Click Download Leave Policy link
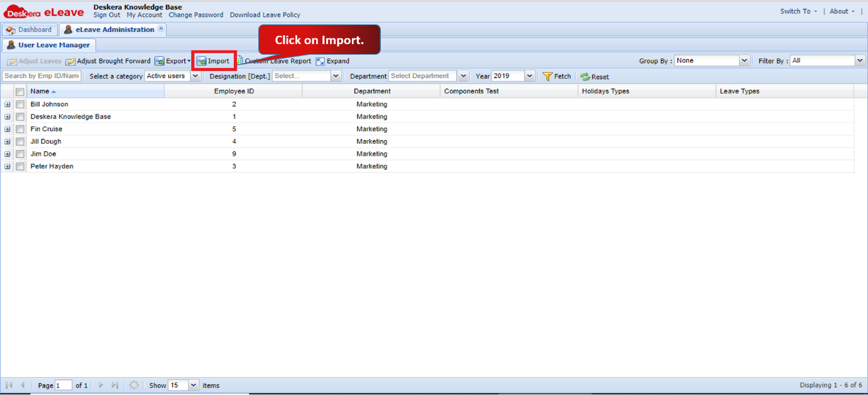The height and width of the screenshot is (395, 868). [x=265, y=15]
